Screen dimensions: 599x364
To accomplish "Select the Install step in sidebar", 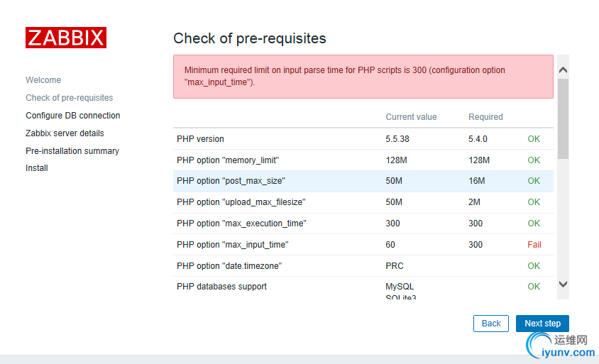I will pos(37,168).
